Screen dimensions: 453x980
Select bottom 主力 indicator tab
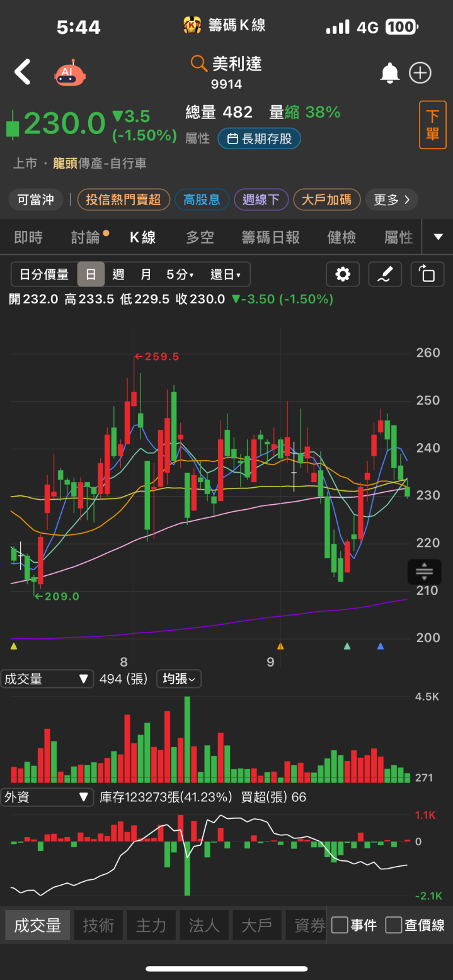click(151, 925)
